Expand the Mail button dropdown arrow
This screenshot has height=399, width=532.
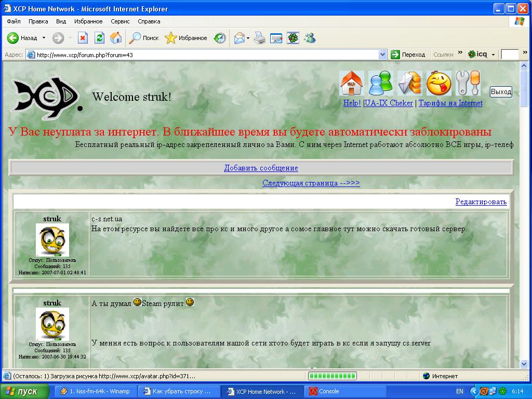pos(248,38)
